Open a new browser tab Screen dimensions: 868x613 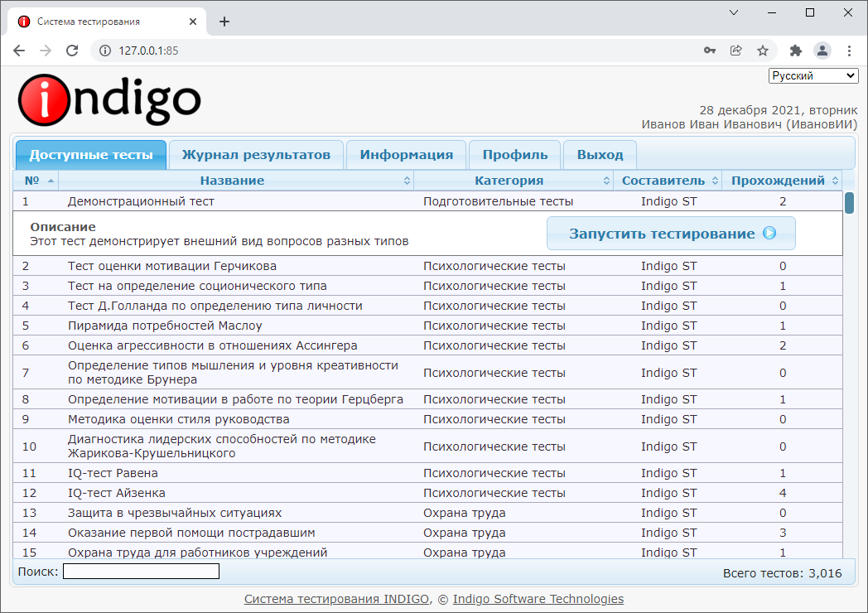[x=224, y=22]
